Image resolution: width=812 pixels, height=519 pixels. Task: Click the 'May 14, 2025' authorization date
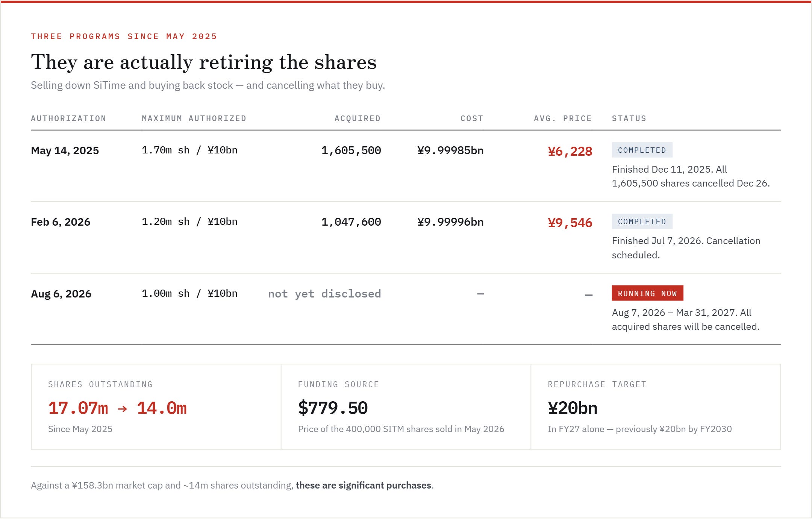tap(65, 150)
